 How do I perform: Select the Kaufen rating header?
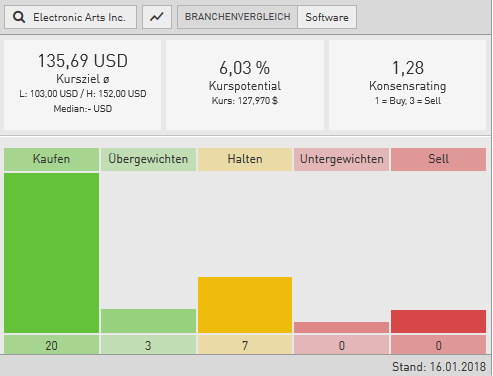coord(51,159)
